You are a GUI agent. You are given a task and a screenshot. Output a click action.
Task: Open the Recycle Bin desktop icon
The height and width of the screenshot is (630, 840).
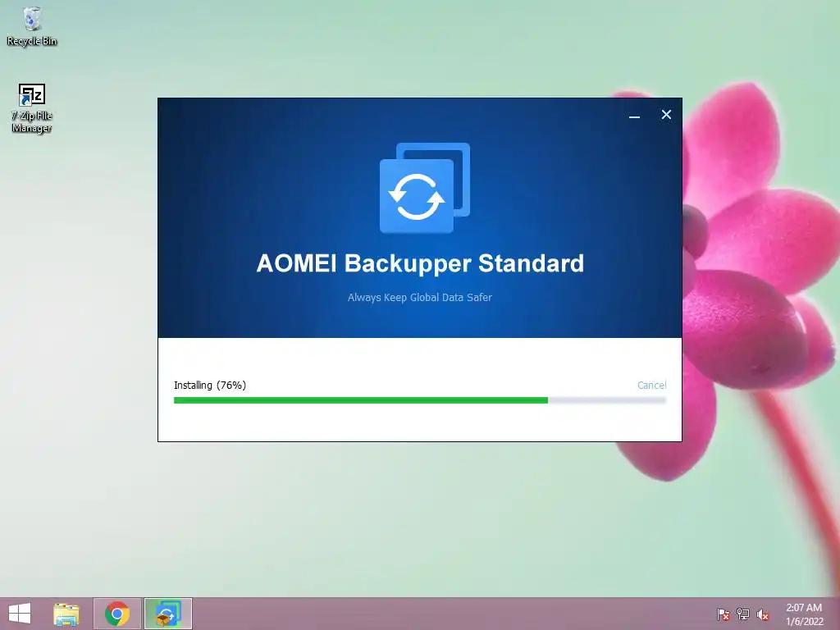[32, 26]
